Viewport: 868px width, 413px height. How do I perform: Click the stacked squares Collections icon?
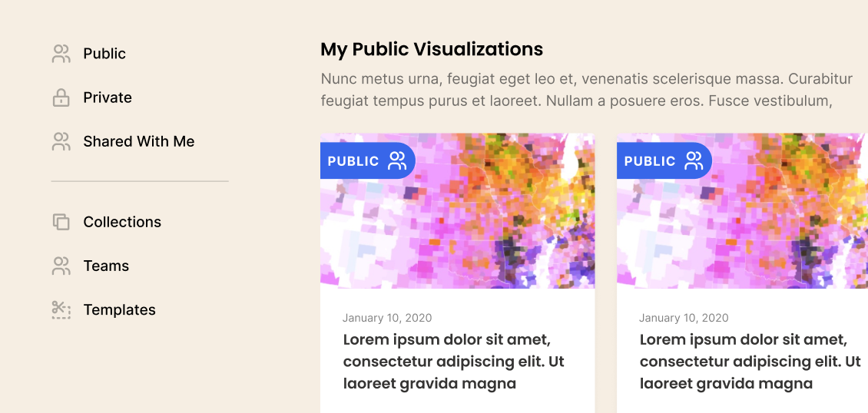click(61, 222)
